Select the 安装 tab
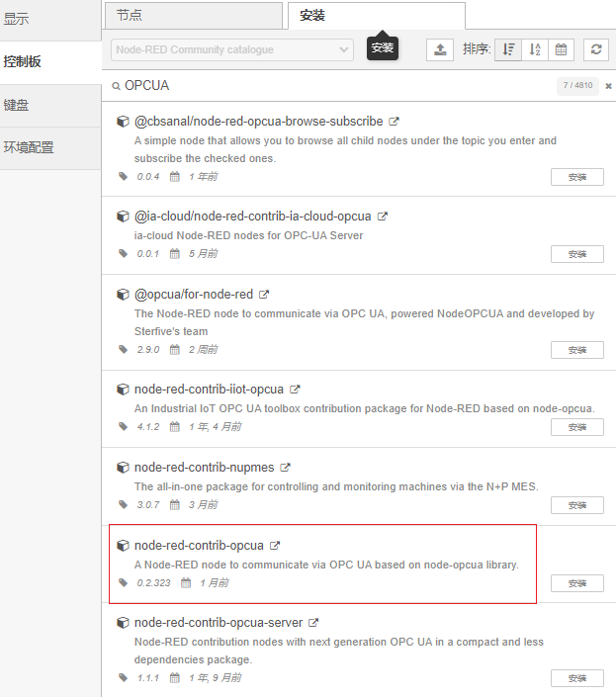616x697 pixels. pyautogui.click(x=377, y=16)
